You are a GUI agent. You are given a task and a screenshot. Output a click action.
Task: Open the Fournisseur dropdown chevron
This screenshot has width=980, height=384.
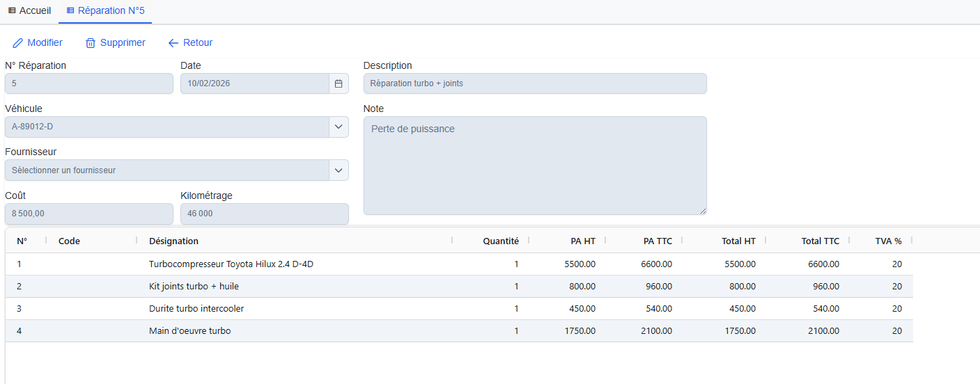339,170
